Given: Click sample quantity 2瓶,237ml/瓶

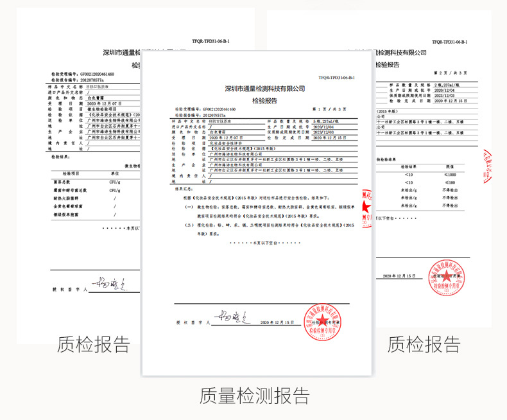Looking at the screenshot, I should [x=447, y=85].
